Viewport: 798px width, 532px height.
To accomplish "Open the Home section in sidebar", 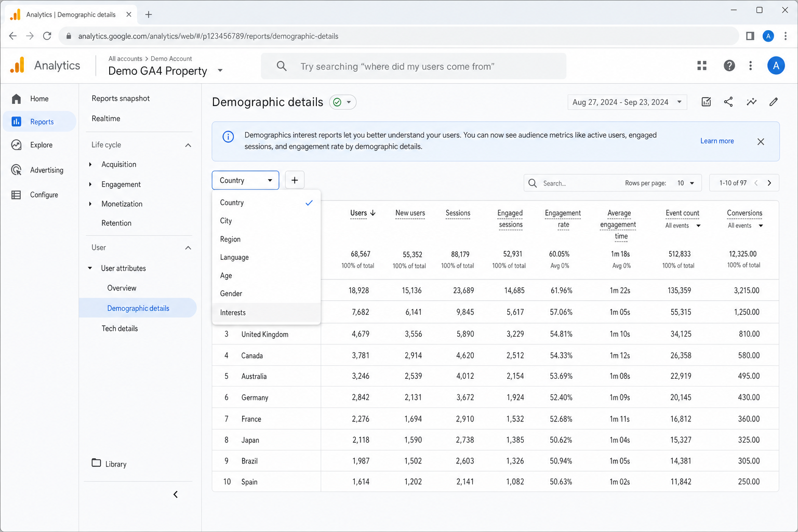I will pyautogui.click(x=39, y=99).
